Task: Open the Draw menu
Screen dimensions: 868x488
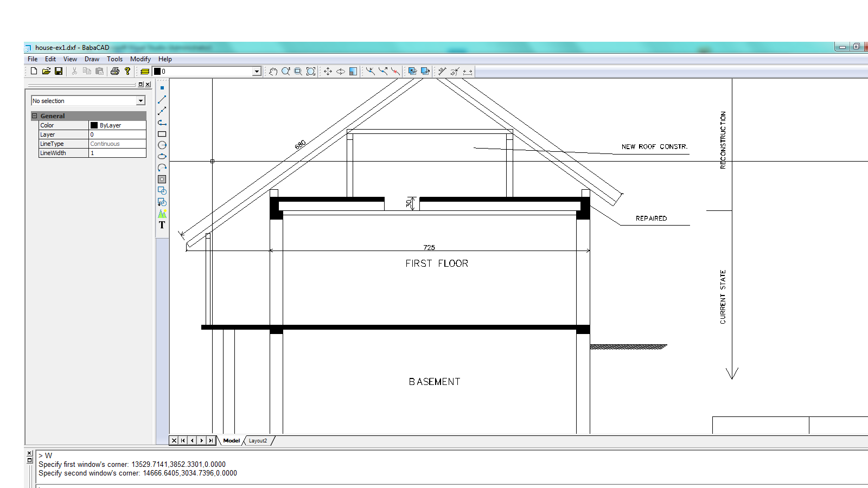Action: point(92,59)
